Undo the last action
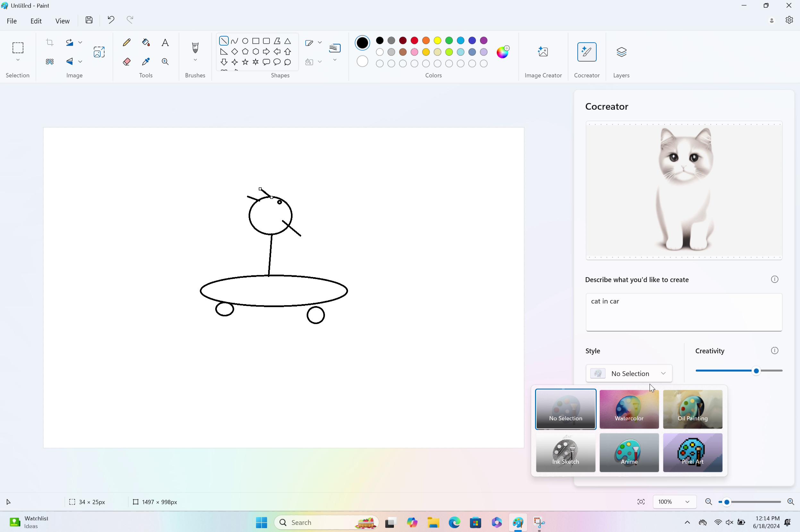Viewport: 800px width, 532px height. (x=111, y=20)
